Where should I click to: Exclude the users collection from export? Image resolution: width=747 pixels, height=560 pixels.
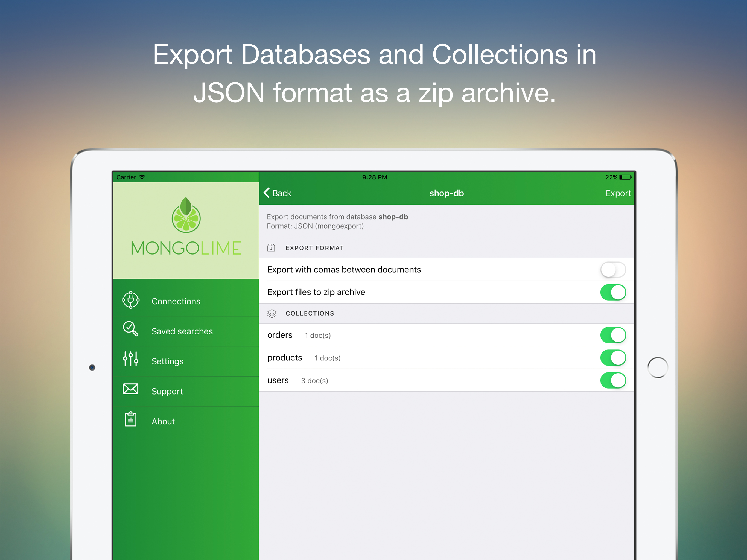[x=613, y=380]
